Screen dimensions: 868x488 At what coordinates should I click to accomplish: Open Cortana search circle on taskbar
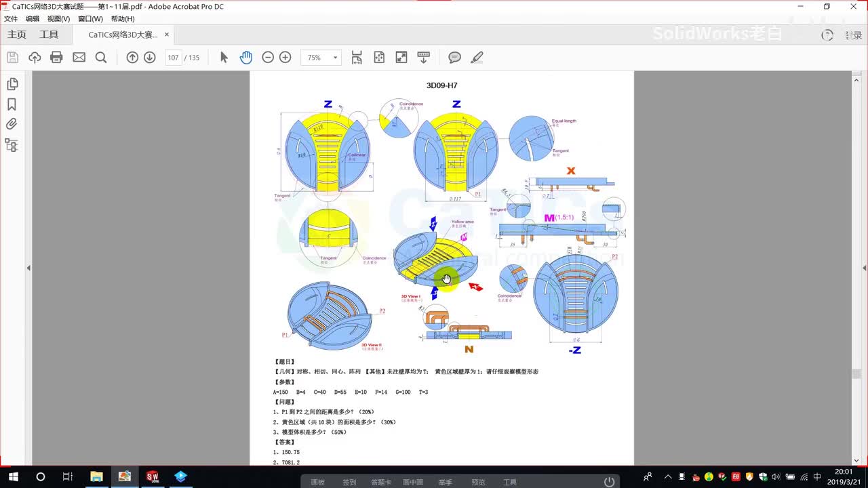(40, 476)
